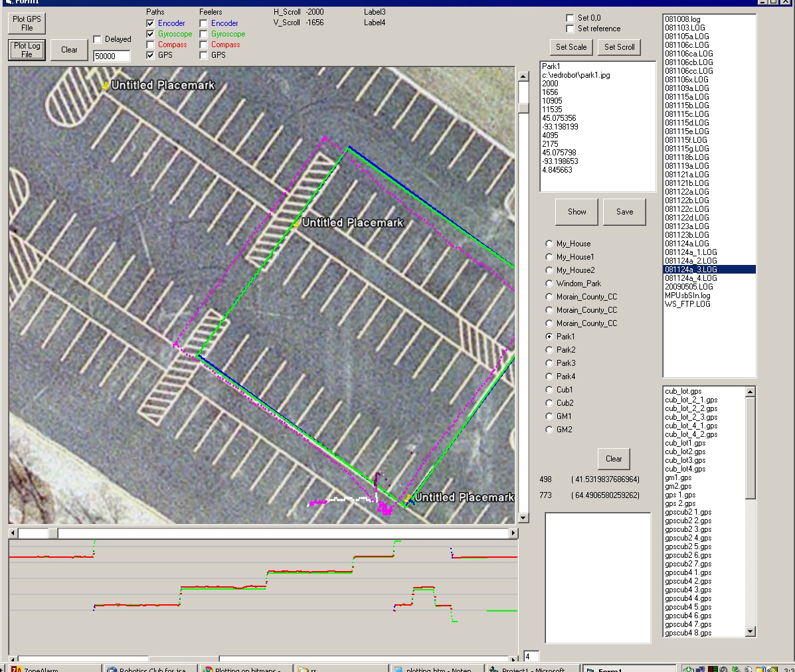Click the map's vertical scrollbar down arrow

[x=523, y=518]
